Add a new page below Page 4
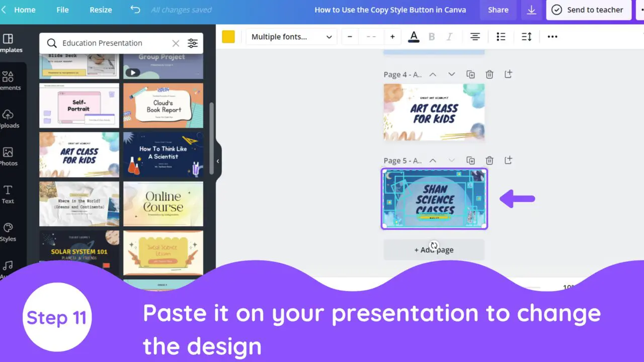Viewport: 644px width, 362px height. pyautogui.click(x=508, y=74)
